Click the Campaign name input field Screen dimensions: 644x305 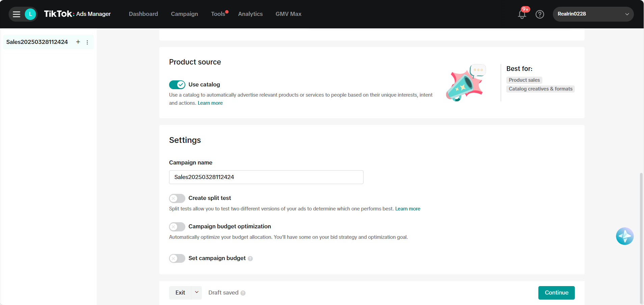point(266,177)
